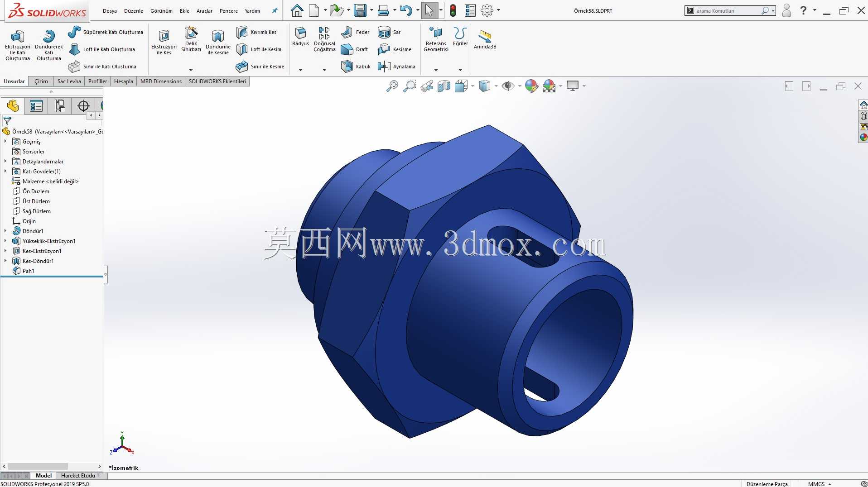This screenshot has width=868, height=487.
Task: Switch to Hareket Etüdü 1 tab
Action: tap(80, 476)
